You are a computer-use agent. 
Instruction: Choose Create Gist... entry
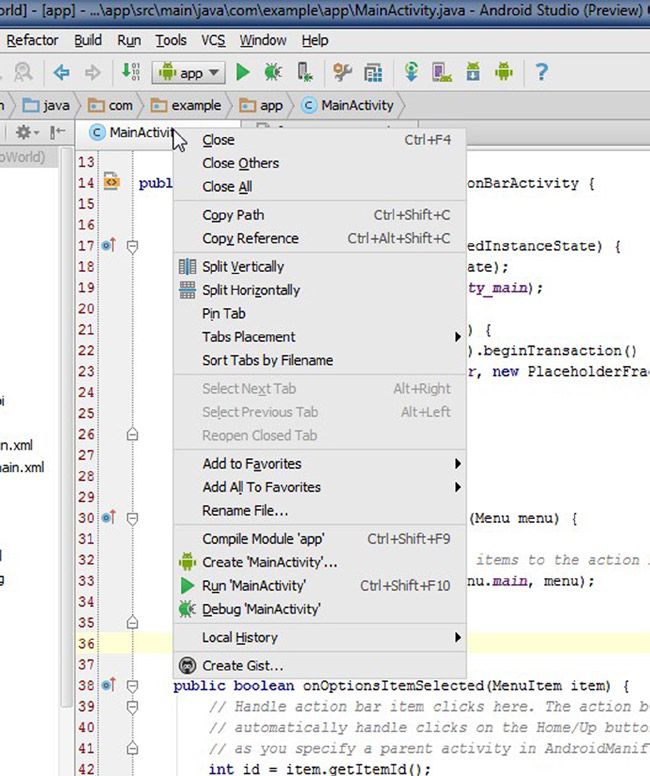click(320, 666)
